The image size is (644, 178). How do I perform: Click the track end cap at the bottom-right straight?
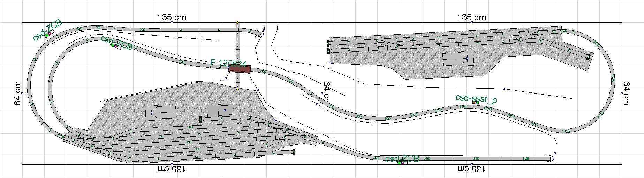(x=550, y=158)
